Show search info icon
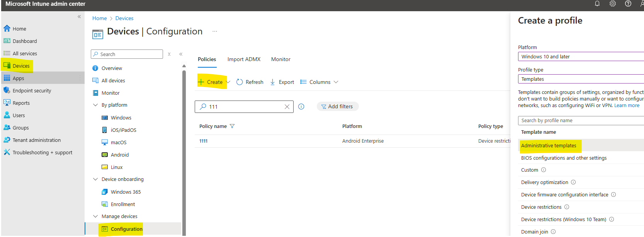644x237 pixels. point(301,107)
